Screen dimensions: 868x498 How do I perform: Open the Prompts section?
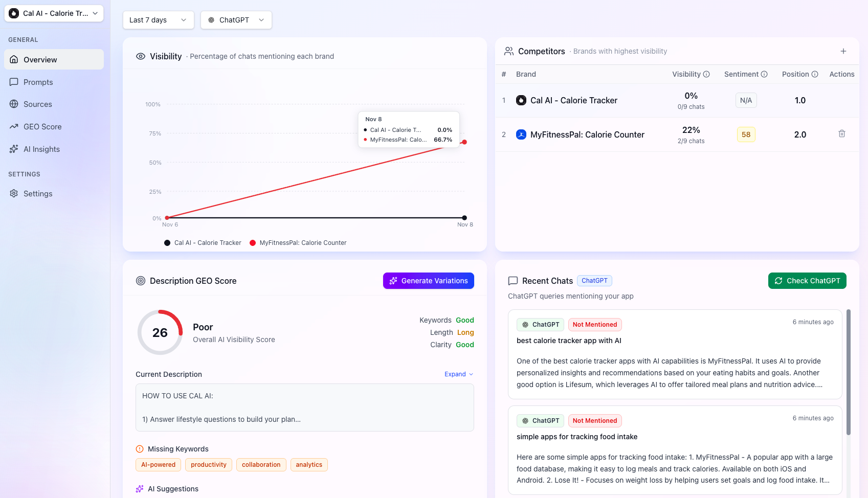point(38,82)
